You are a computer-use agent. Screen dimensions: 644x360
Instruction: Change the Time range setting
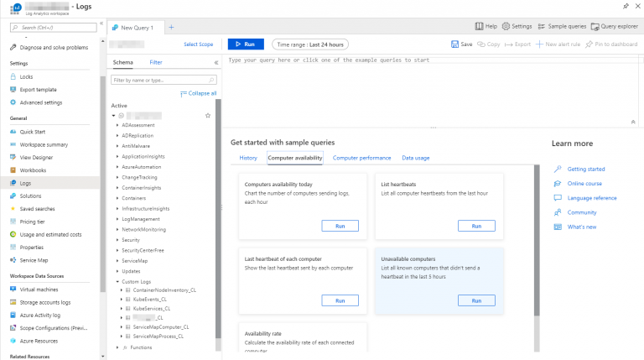click(311, 44)
